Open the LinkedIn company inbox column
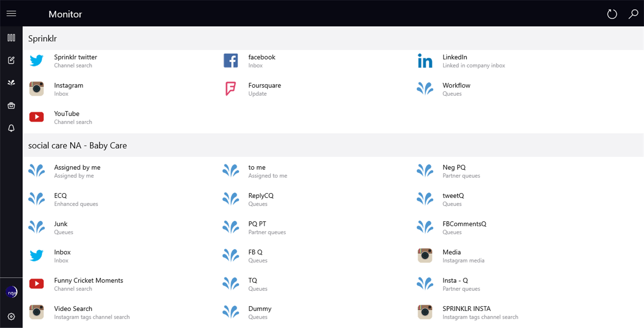 pyautogui.click(x=474, y=61)
